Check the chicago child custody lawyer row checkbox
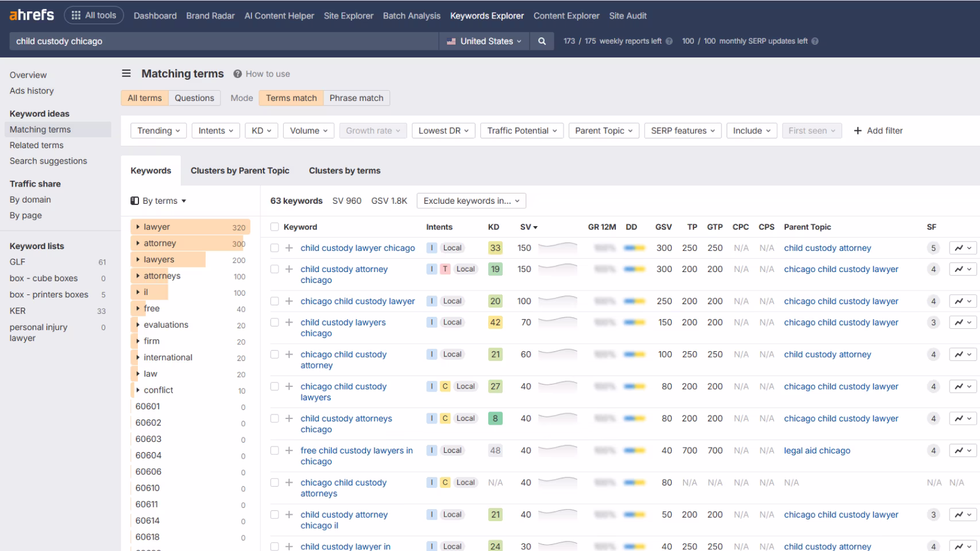980x551 pixels. click(275, 301)
